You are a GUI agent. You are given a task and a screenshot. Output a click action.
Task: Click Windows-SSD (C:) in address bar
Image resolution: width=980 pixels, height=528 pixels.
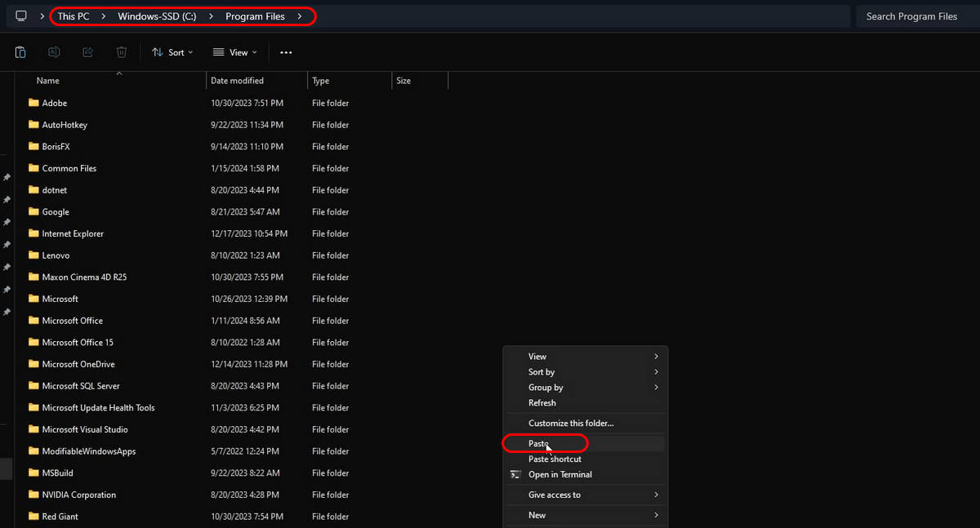157,16
